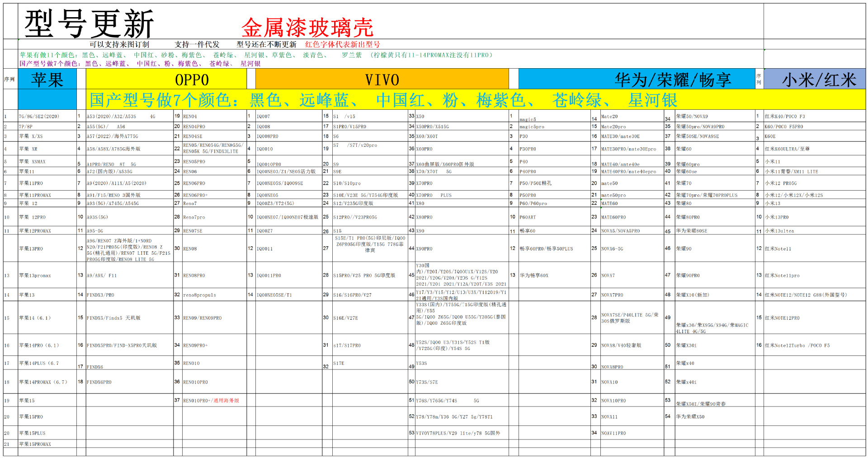The height and width of the screenshot is (458, 868).
Task: Select the K60E cell
Action: [x=814, y=136]
